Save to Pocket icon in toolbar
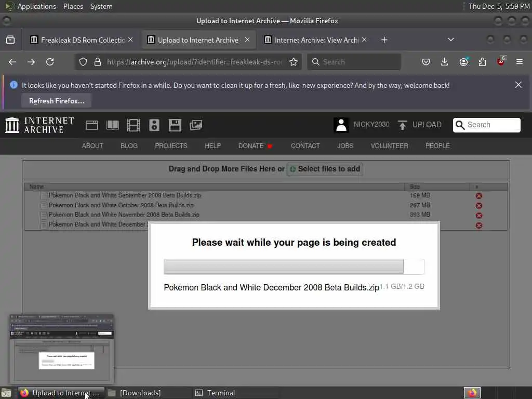 pos(426,62)
